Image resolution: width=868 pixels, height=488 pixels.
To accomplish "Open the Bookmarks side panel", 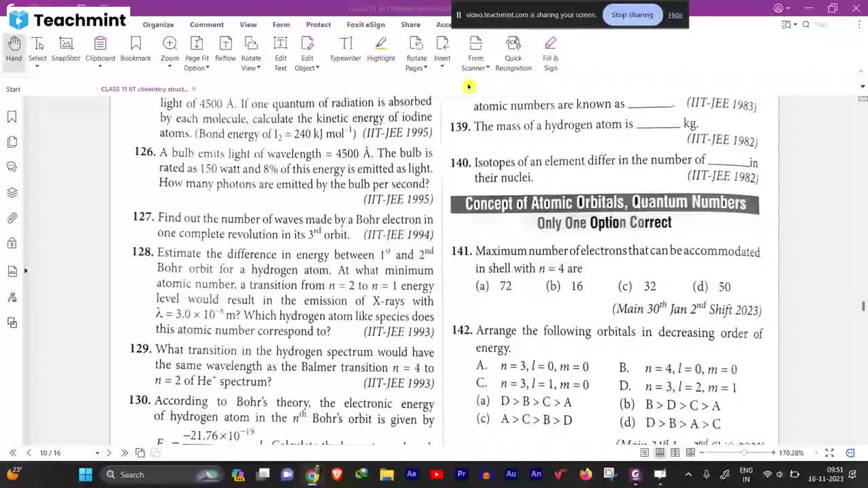I will [x=12, y=117].
